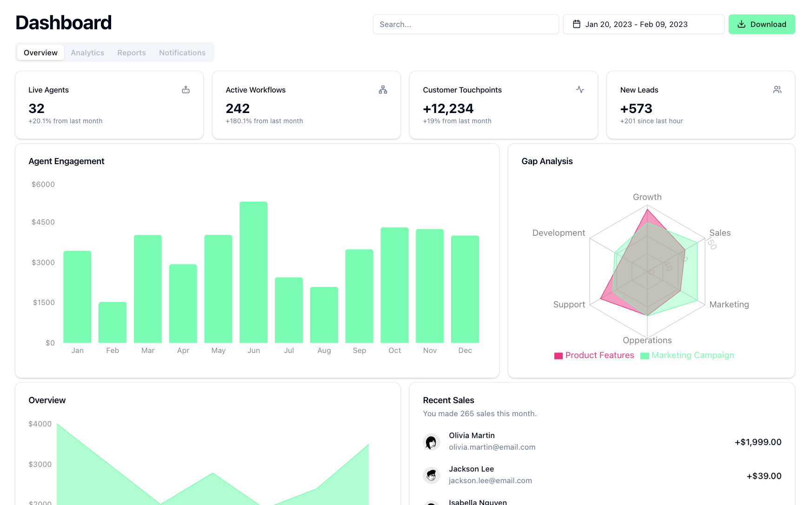Click the Feb bar in Agent Engagement chart
The height and width of the screenshot is (505, 812).
coord(113,322)
